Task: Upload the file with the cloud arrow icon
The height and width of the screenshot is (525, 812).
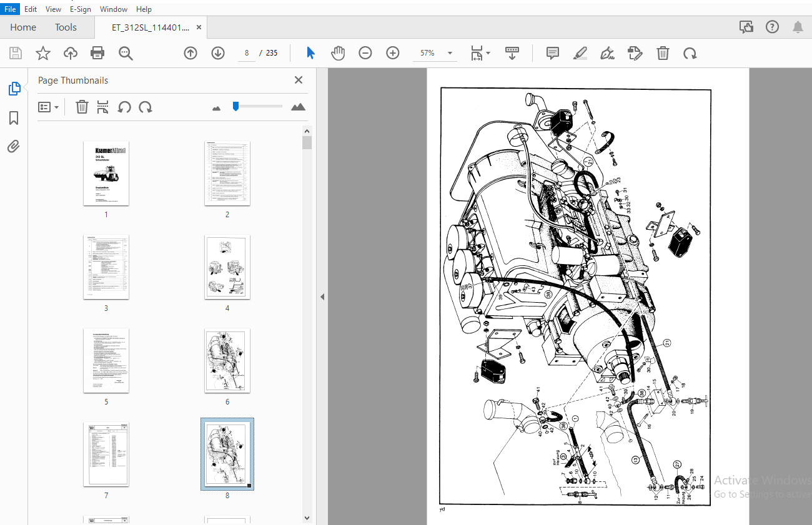Action: point(71,53)
